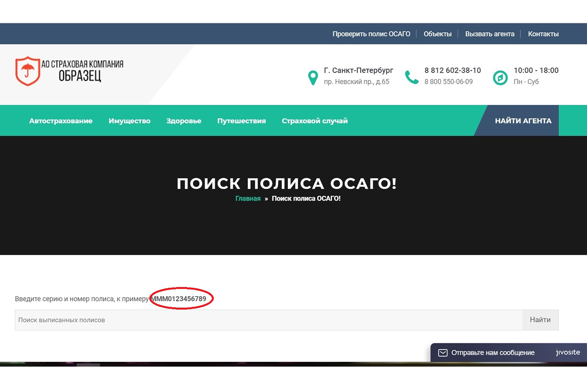Click the compass working hours icon
Viewport: 587px width, 392px height.
pyautogui.click(x=500, y=78)
